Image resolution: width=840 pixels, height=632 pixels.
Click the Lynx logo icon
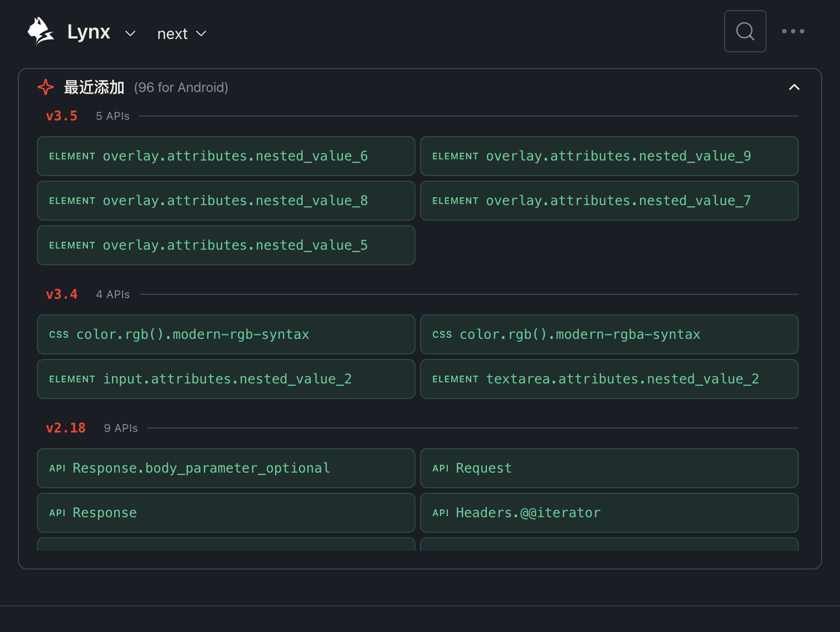pyautogui.click(x=40, y=31)
